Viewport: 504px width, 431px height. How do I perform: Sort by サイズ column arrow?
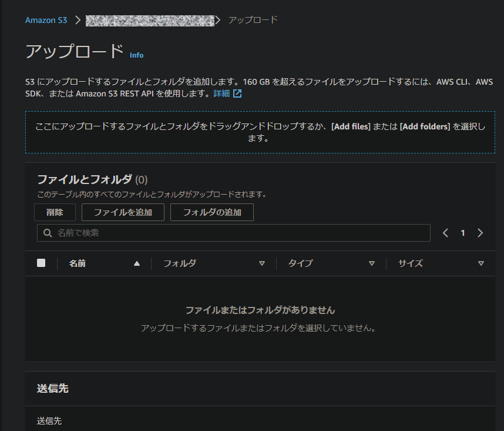[x=481, y=263]
